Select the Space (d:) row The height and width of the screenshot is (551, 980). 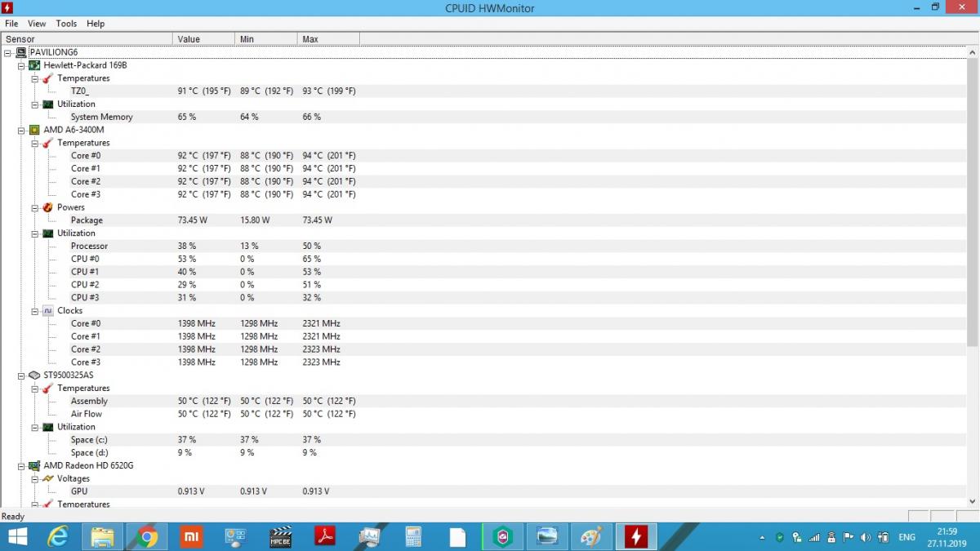click(x=483, y=452)
